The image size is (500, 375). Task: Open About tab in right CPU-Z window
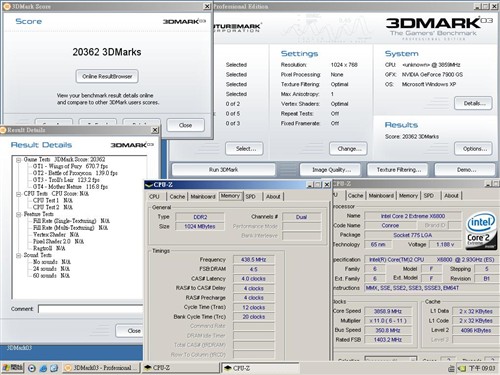451,196
